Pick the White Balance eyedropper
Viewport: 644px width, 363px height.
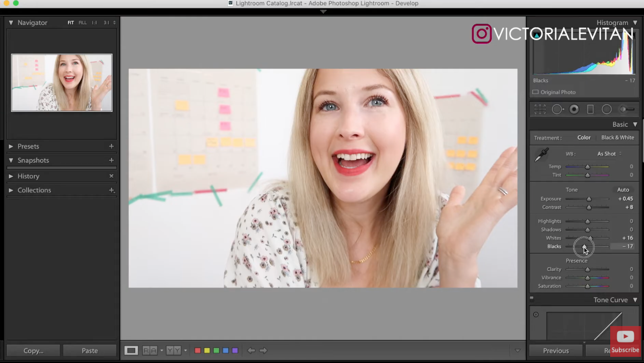point(541,154)
